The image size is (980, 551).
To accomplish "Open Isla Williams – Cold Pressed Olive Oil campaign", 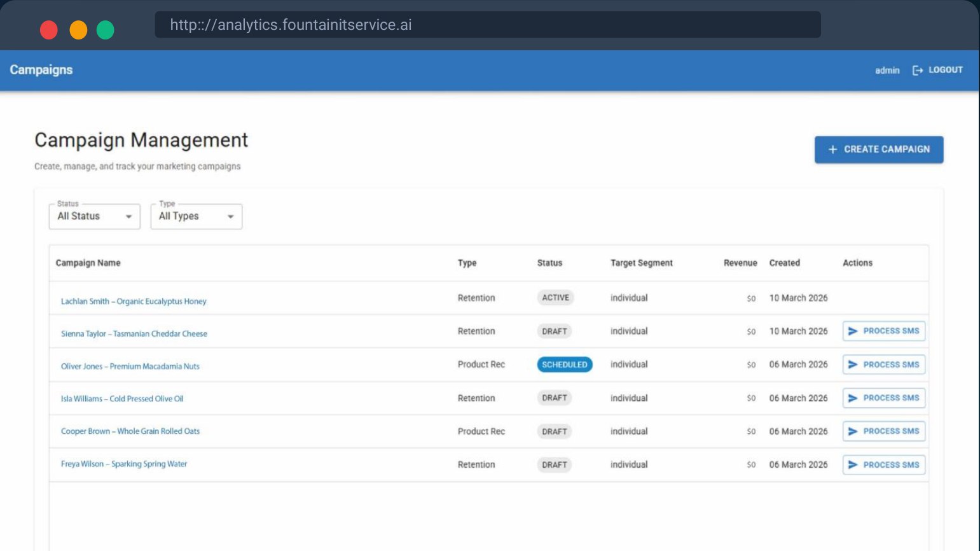I will (122, 399).
